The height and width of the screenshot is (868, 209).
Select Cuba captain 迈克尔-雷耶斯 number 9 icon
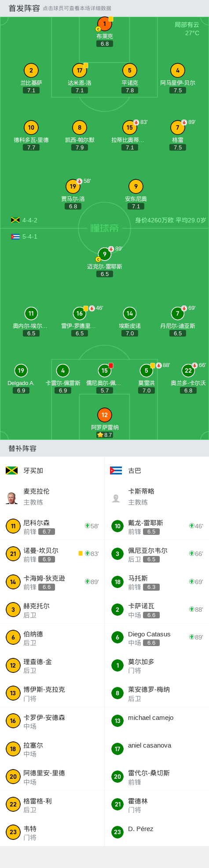(x=104, y=254)
